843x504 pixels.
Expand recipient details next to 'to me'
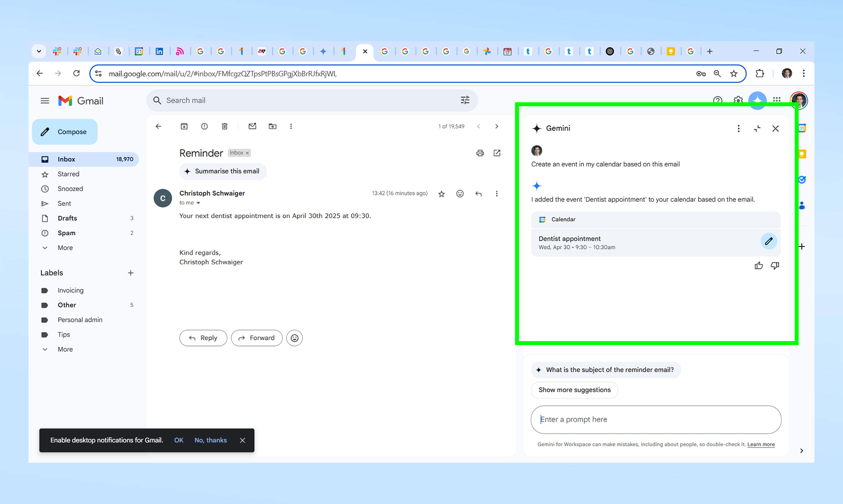[x=198, y=203]
